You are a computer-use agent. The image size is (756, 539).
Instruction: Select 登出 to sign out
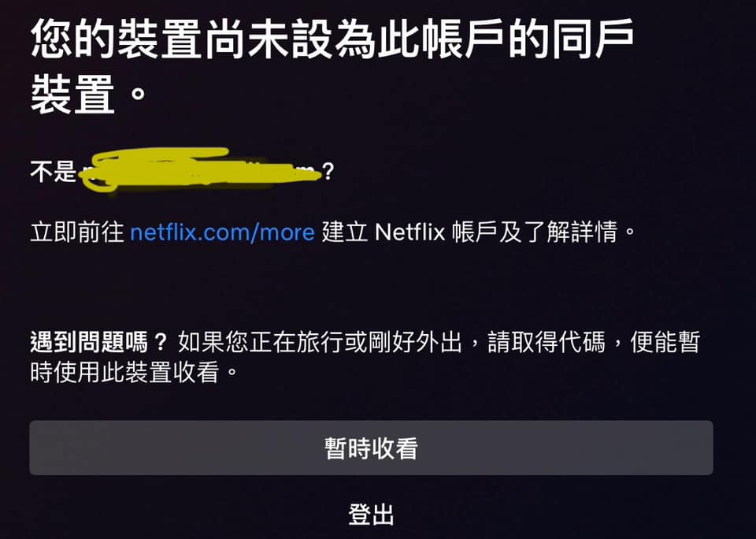[371, 515]
